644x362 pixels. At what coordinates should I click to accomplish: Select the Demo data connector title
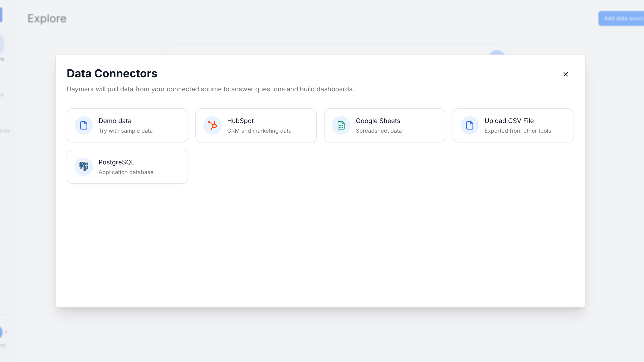click(x=115, y=121)
